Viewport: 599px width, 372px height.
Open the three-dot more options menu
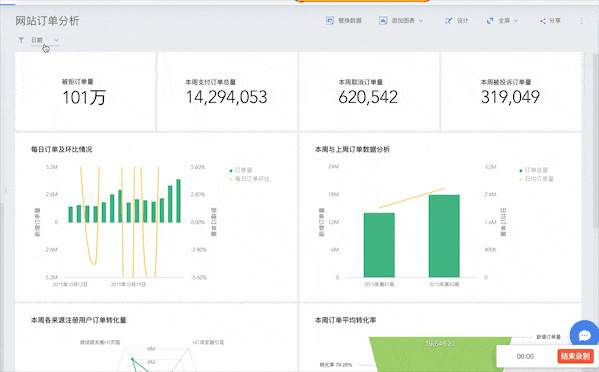click(581, 21)
